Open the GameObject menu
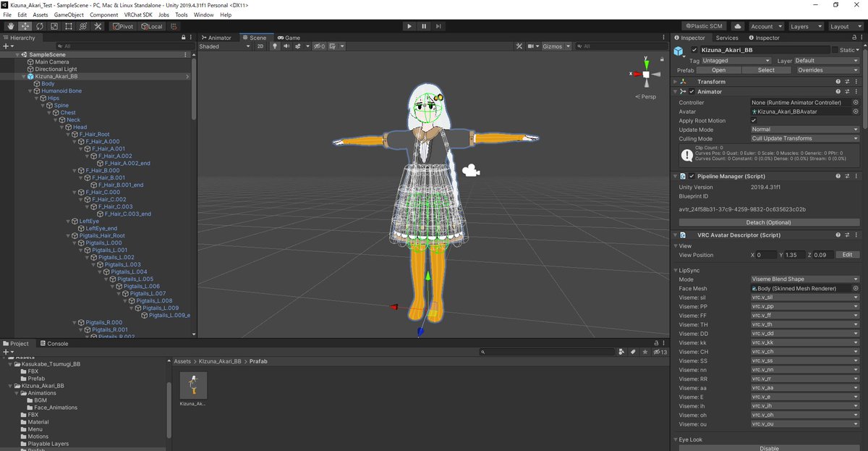868x451 pixels. click(68, 14)
